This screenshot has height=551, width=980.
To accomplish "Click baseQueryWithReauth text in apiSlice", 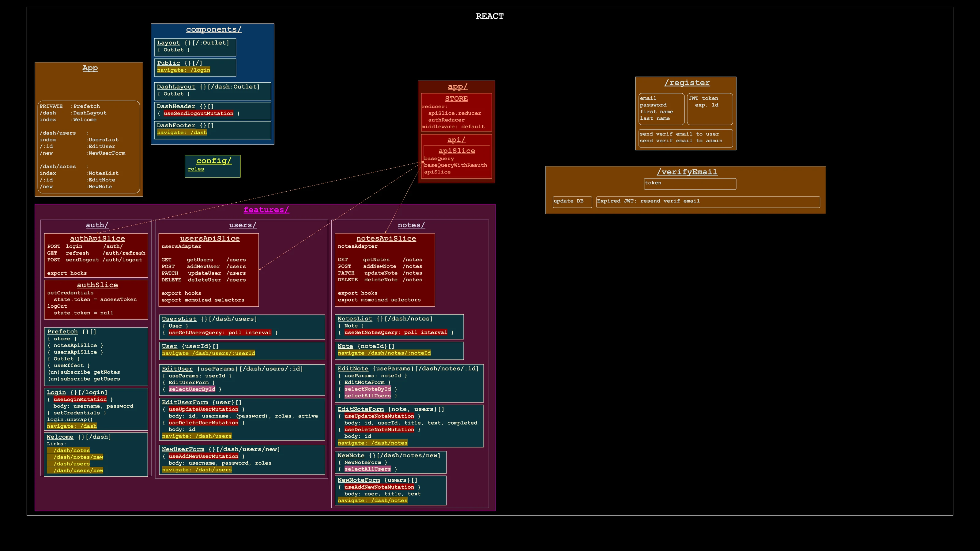I will pos(455,165).
